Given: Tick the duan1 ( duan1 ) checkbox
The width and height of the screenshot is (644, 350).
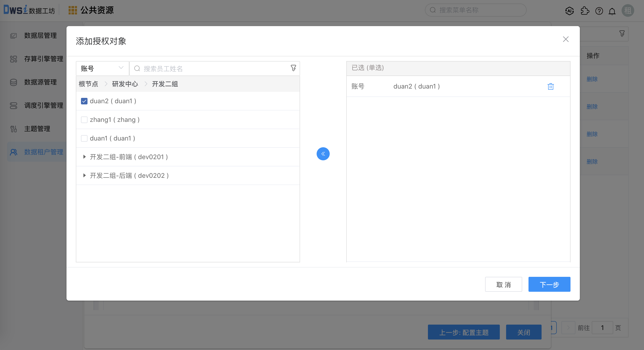Looking at the screenshot, I should 84,138.
